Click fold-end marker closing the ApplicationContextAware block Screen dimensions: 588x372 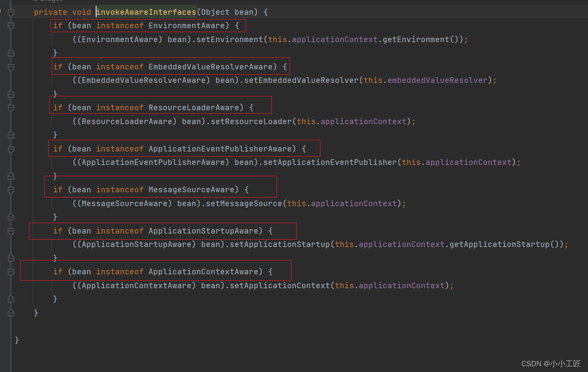11,299
